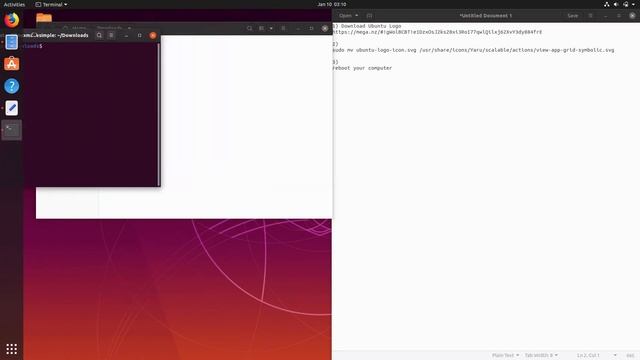Click Save in the Text Editor header
Image resolution: width=640 pixels, height=360 pixels.
573,16
